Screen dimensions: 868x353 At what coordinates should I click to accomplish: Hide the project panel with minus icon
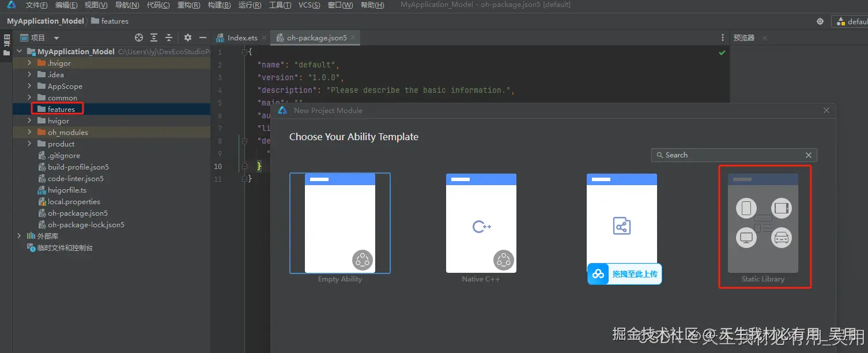(x=203, y=37)
